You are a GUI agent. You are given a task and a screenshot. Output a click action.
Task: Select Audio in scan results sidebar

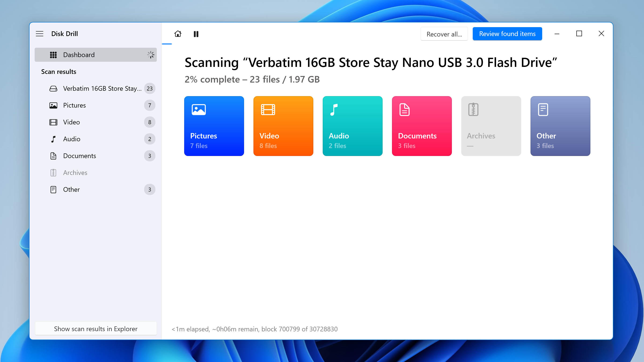tap(71, 139)
